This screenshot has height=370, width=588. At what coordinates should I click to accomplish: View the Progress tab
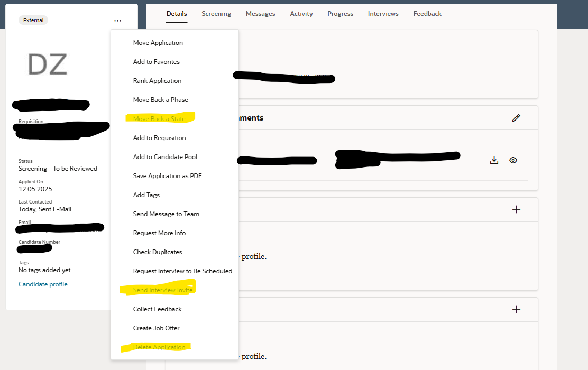340,14
